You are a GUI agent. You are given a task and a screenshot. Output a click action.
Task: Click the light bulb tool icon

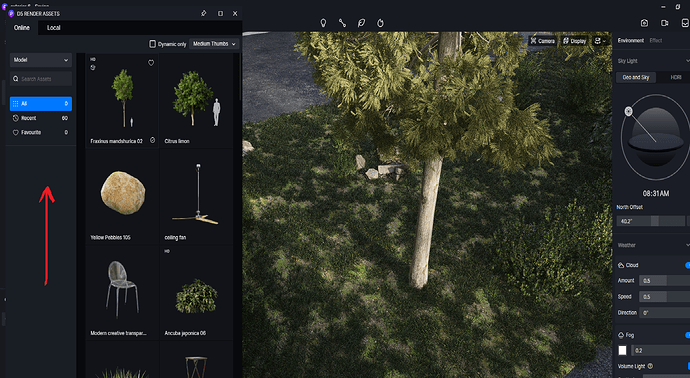323,23
